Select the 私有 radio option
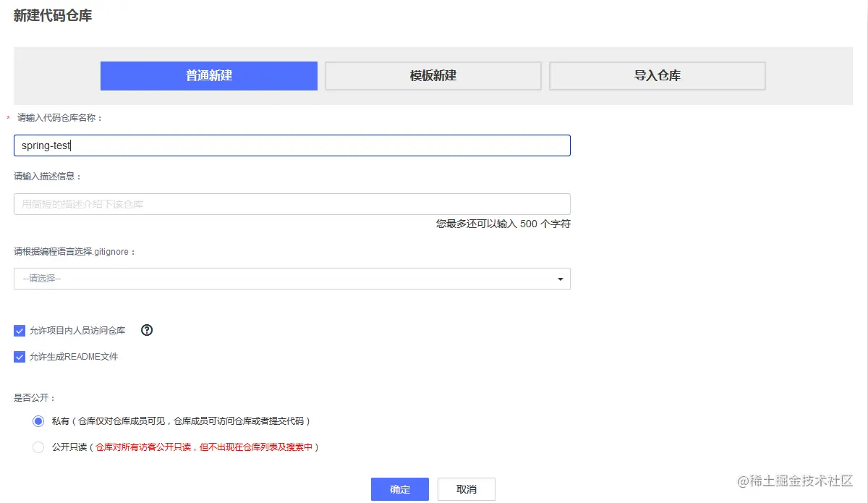This screenshot has height=503, width=868. coord(38,420)
